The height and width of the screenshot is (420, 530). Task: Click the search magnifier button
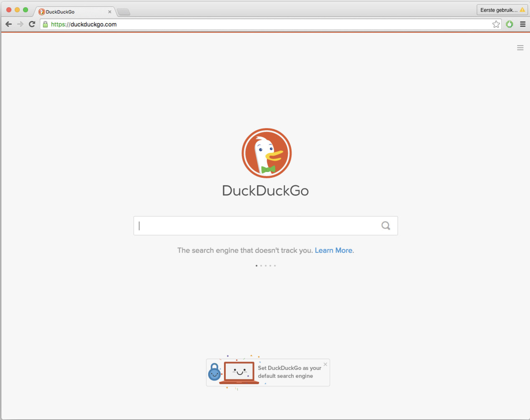click(x=386, y=226)
